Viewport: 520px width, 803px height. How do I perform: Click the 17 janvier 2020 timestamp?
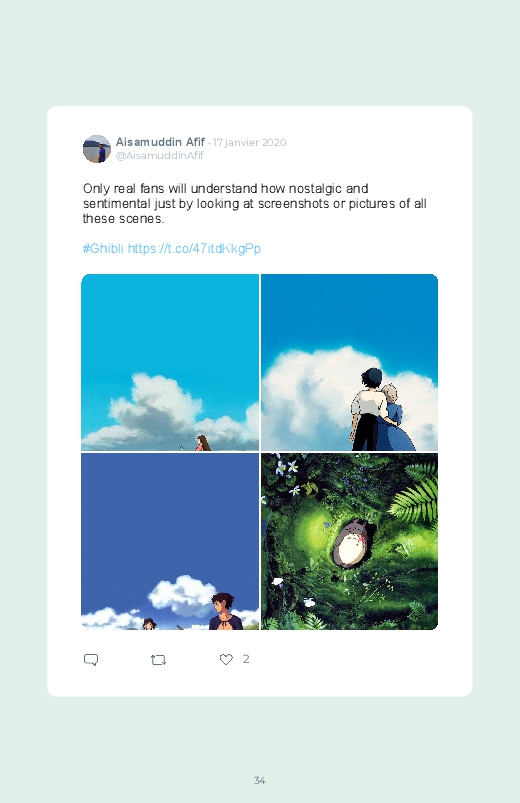point(249,142)
